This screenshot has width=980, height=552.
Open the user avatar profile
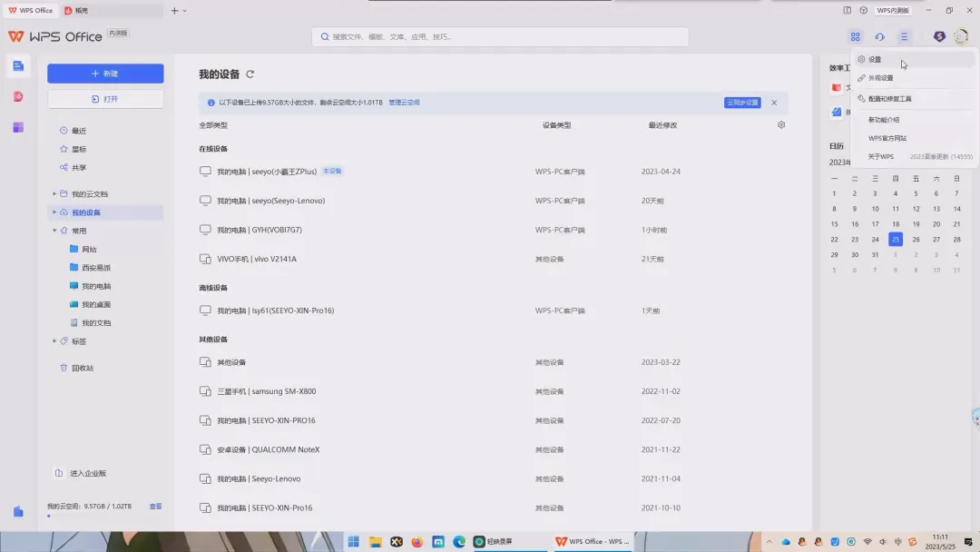(961, 37)
